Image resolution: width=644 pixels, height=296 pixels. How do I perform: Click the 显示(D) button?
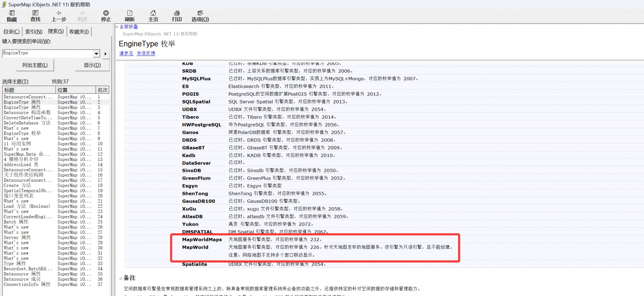92,65
